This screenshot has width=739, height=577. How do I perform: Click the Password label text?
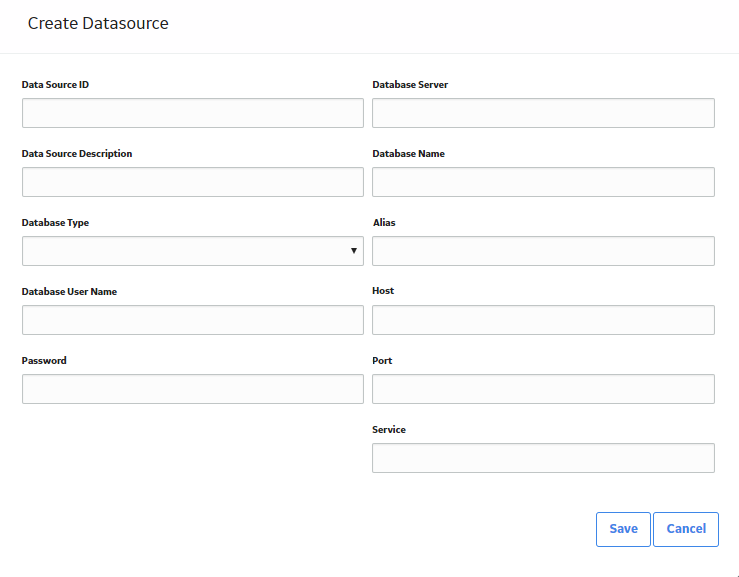pyautogui.click(x=44, y=361)
